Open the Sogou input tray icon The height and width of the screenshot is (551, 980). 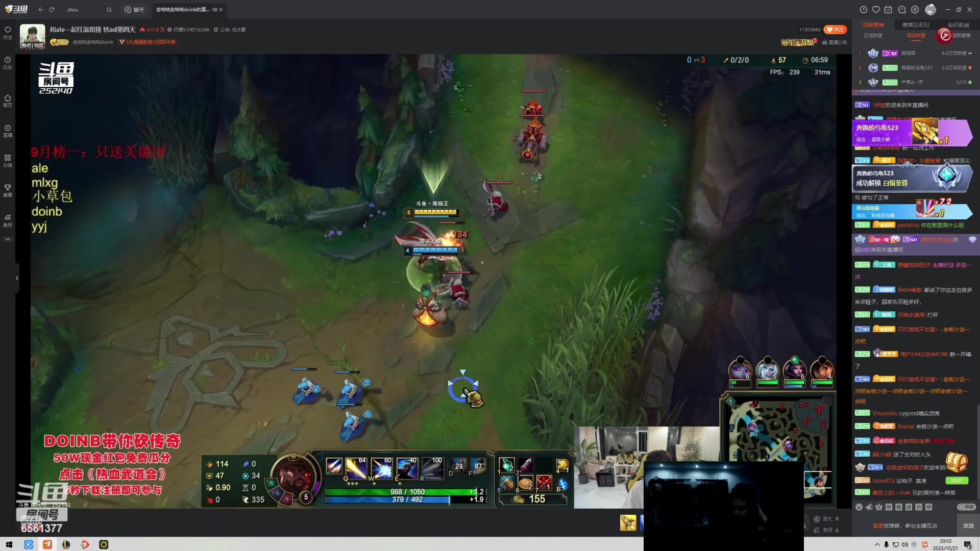click(924, 544)
